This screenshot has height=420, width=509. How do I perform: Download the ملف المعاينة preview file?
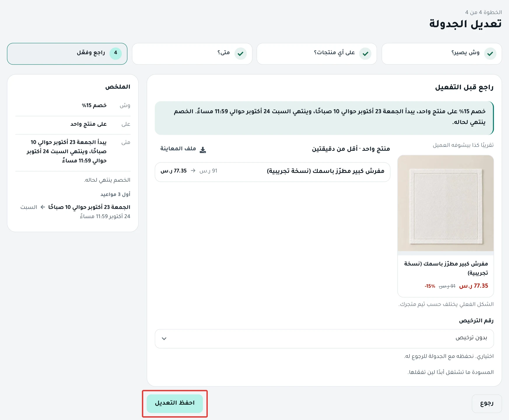(183, 149)
